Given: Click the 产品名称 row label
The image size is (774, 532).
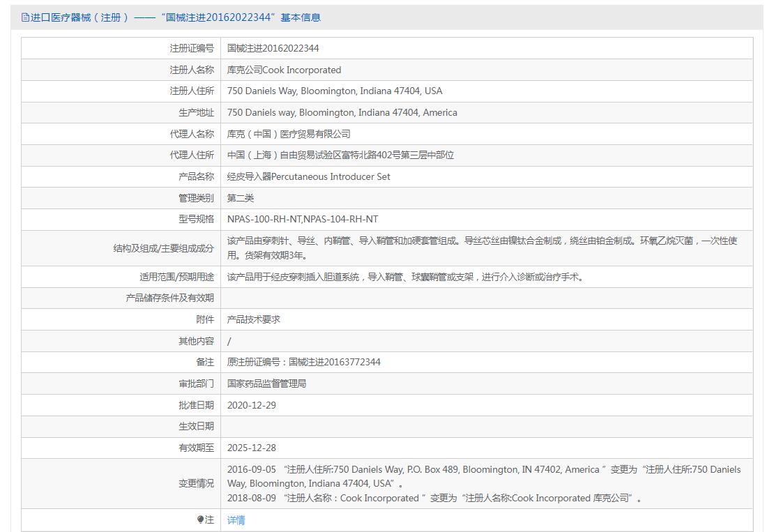Looking at the screenshot, I should 197,176.
